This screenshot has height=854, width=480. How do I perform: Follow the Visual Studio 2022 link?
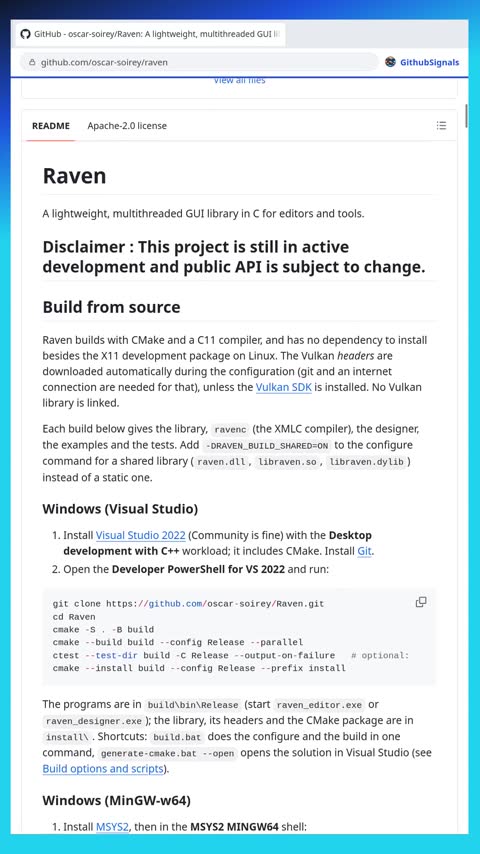141,535
